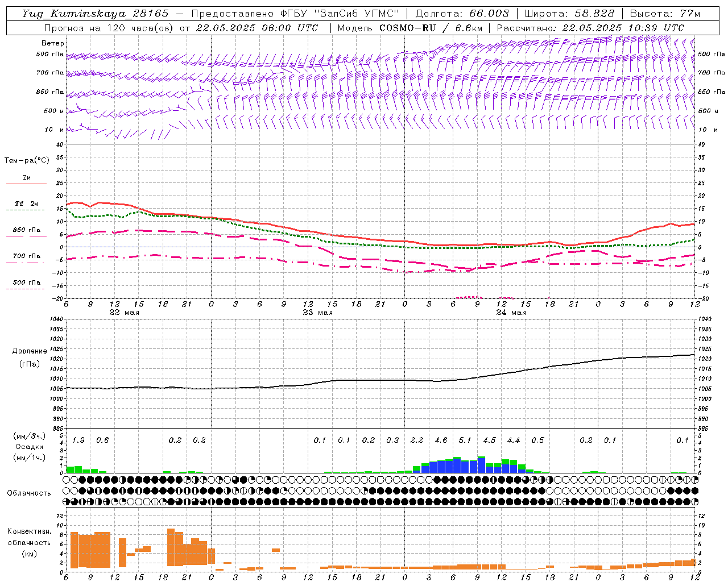The width and height of the screenshot is (728, 582).
Task: Click the '23 мая' date label
Action: (317, 313)
